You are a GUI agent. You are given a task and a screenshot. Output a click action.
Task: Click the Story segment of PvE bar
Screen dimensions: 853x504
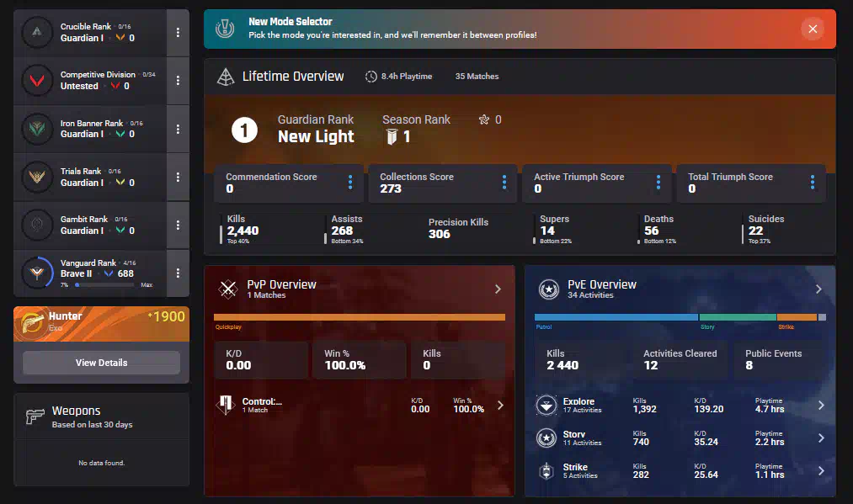738,317
